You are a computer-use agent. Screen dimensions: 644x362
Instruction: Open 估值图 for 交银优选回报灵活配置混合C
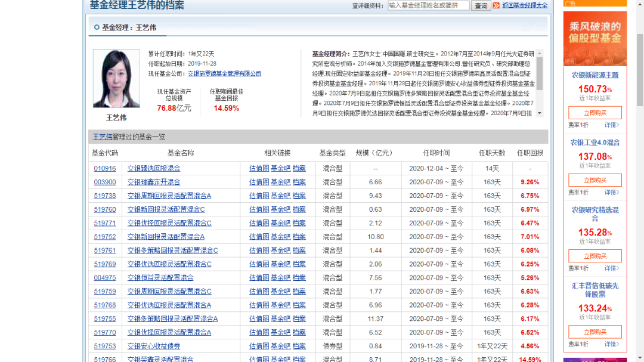click(259, 264)
